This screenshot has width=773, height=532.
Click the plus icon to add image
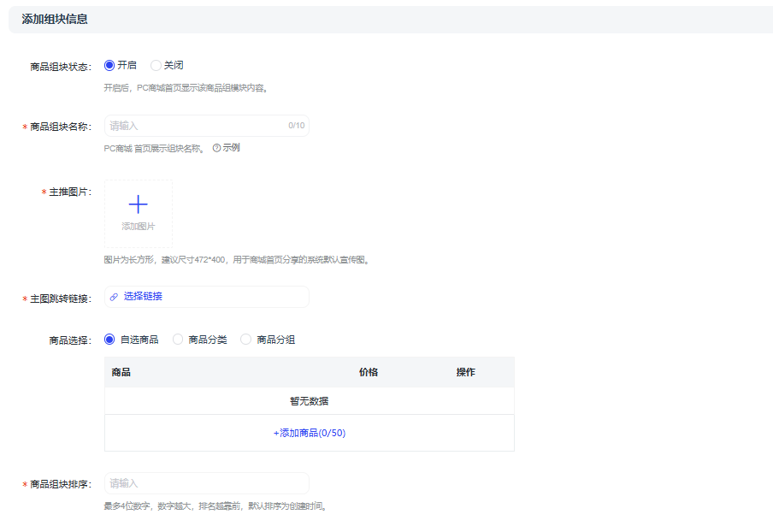click(x=138, y=204)
